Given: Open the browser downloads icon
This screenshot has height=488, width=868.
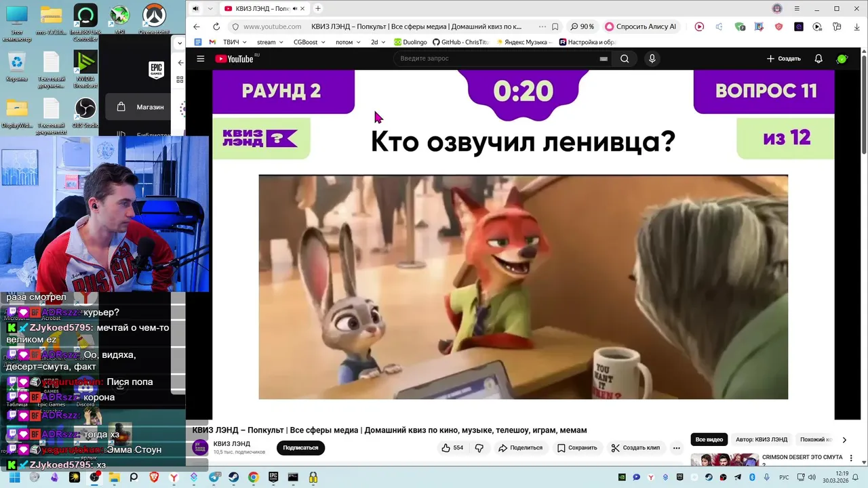Looking at the screenshot, I should pyautogui.click(x=856, y=26).
